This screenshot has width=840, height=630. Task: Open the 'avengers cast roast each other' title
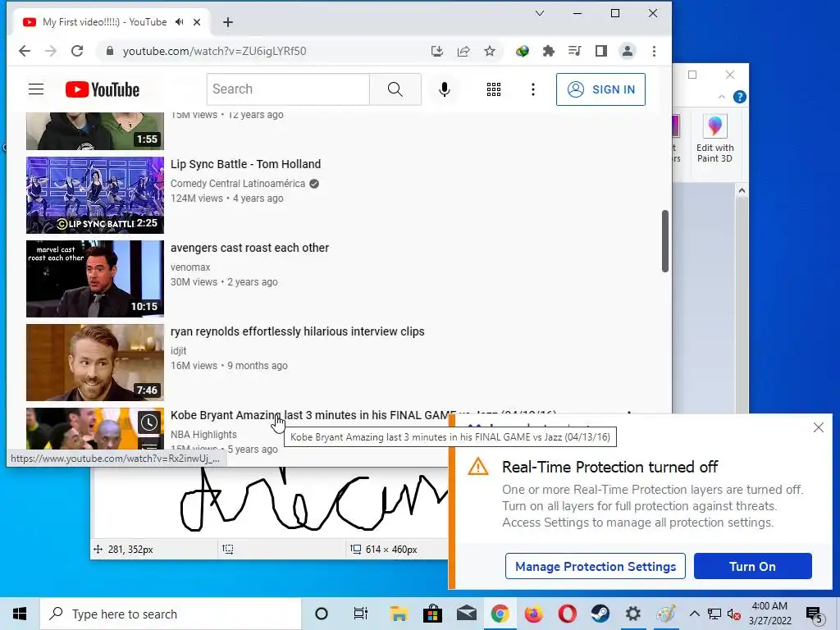point(249,248)
